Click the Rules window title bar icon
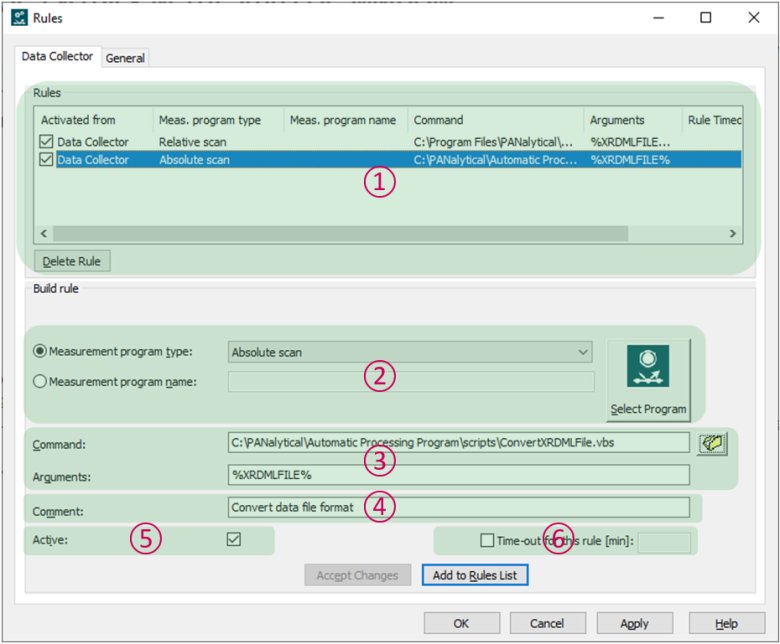Viewport: 780px width, 644px height. [x=17, y=17]
